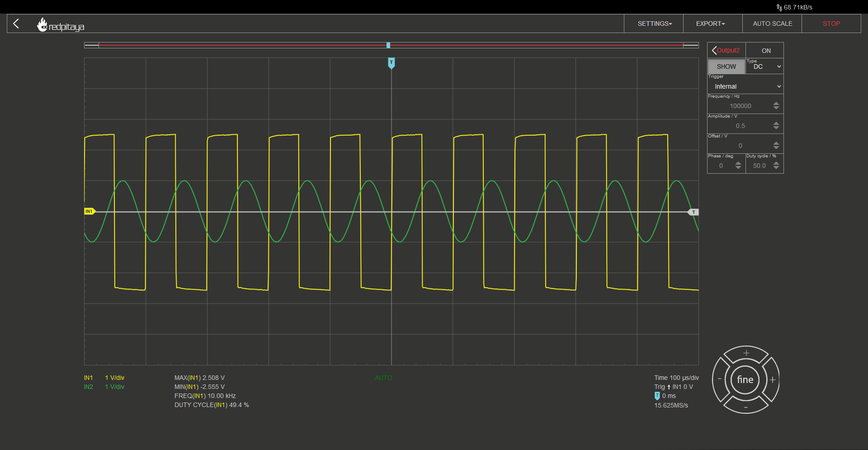The width and height of the screenshot is (868, 450).
Task: Toggle Output2 ON button
Action: click(x=766, y=51)
